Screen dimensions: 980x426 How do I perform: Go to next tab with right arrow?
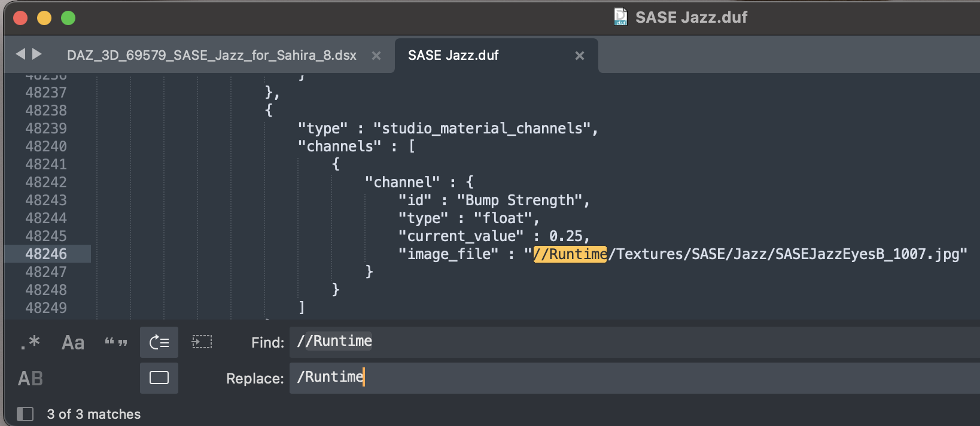click(37, 54)
